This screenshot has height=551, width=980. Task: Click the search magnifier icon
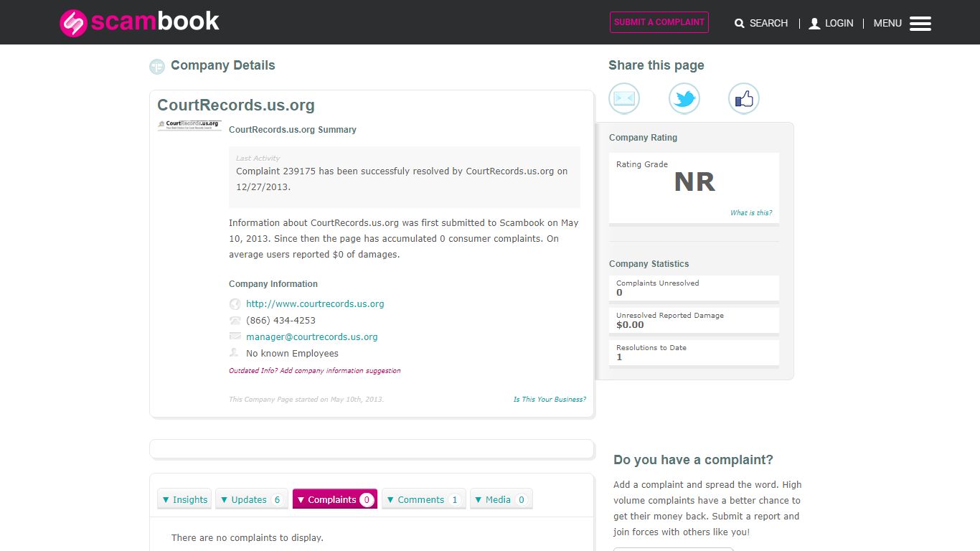[x=740, y=24]
